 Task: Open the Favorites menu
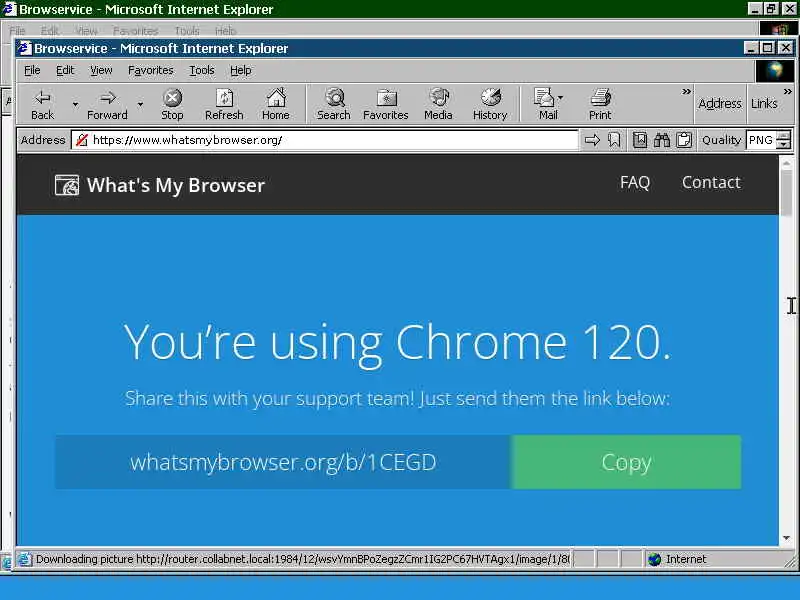click(151, 70)
